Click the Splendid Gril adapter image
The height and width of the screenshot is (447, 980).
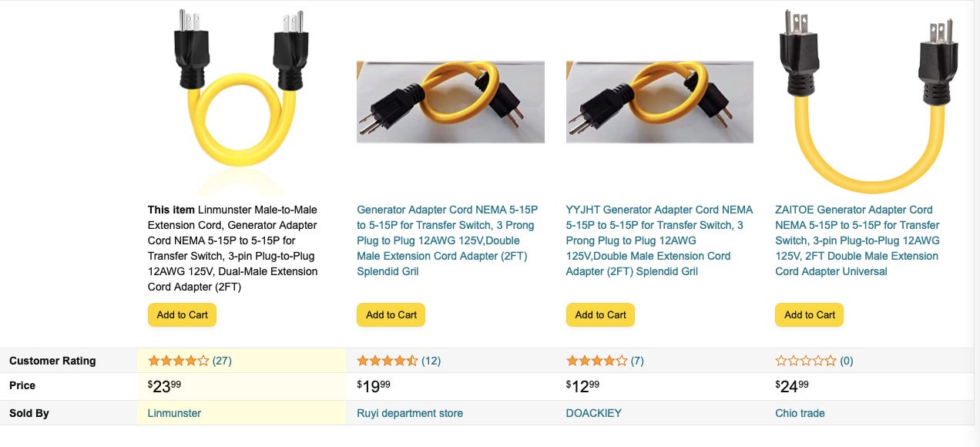449,100
